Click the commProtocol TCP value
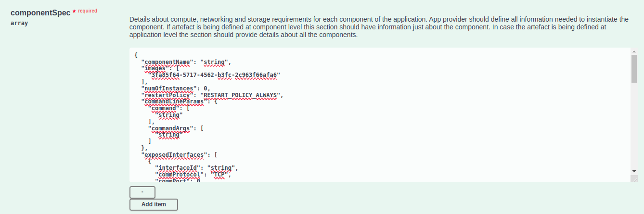The width and height of the screenshot is (644, 214). 219,174
